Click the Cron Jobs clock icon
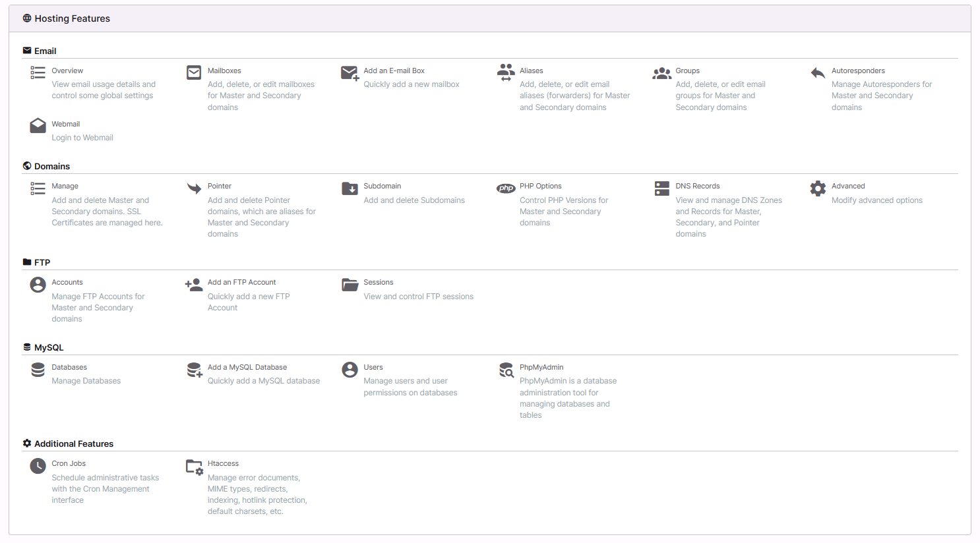 pos(38,465)
